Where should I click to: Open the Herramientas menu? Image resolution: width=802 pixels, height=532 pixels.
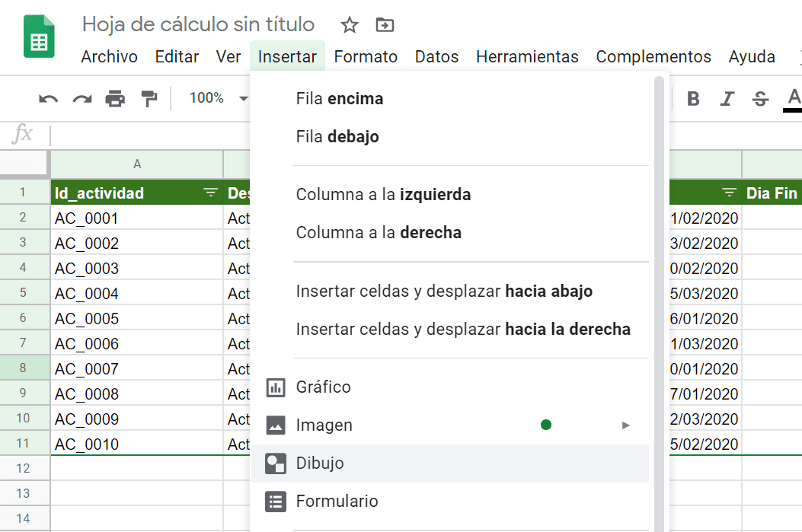[527, 56]
